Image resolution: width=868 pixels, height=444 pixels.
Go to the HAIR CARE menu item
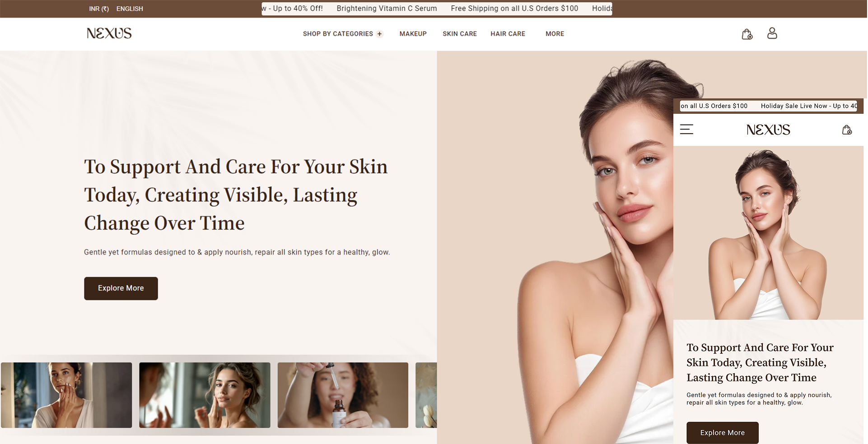click(508, 34)
